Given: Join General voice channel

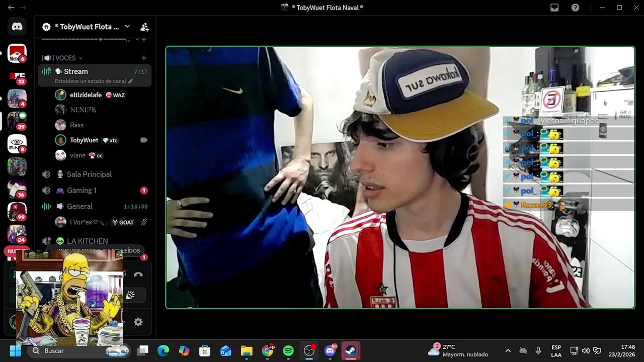Looking at the screenshot, I should pyautogui.click(x=95, y=207).
